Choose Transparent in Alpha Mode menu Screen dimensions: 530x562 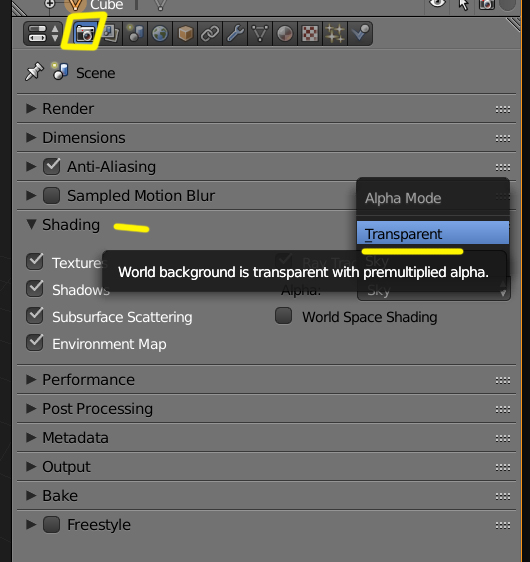click(433, 233)
